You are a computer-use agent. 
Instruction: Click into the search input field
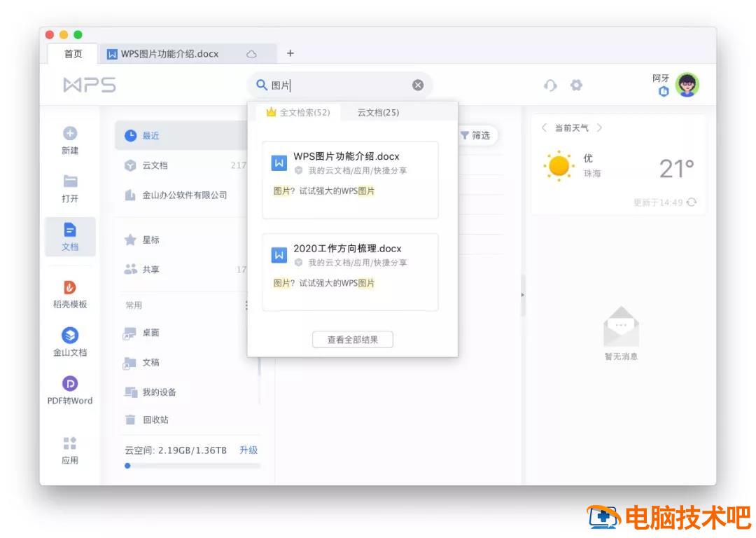coord(339,85)
